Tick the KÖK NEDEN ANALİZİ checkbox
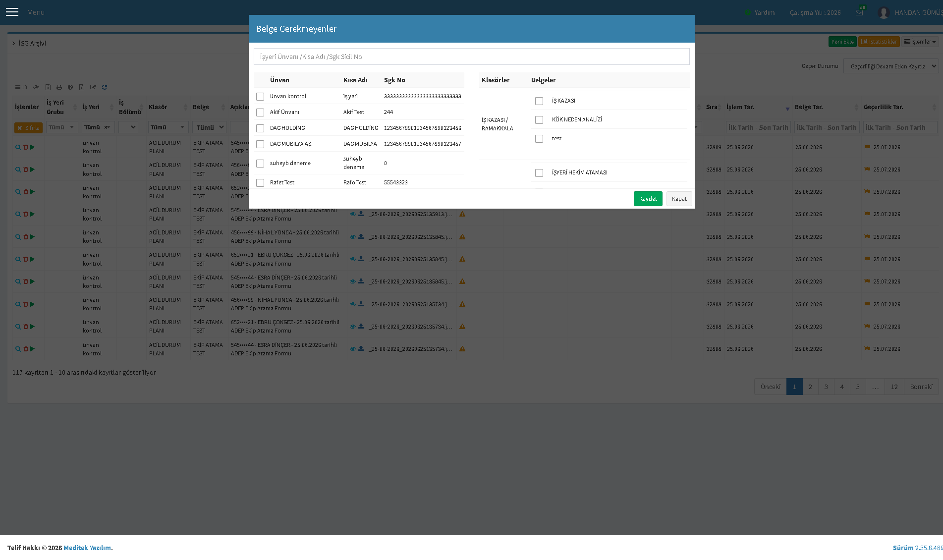 tap(539, 120)
